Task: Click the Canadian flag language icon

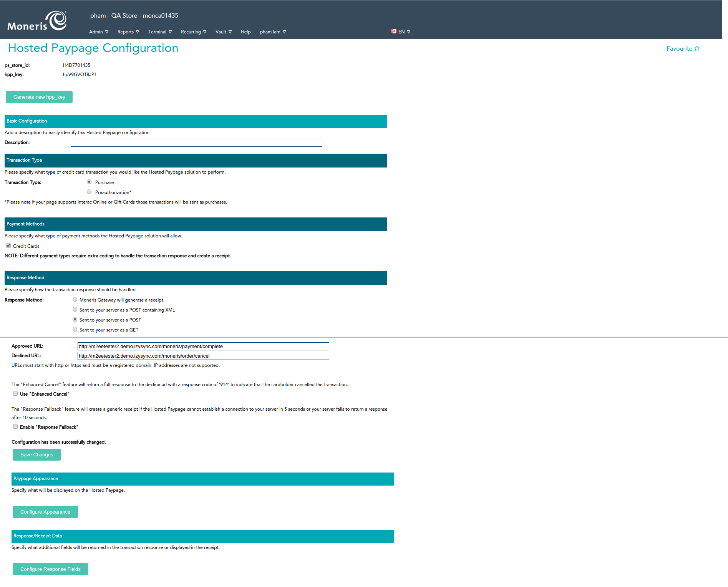Action: (x=394, y=32)
